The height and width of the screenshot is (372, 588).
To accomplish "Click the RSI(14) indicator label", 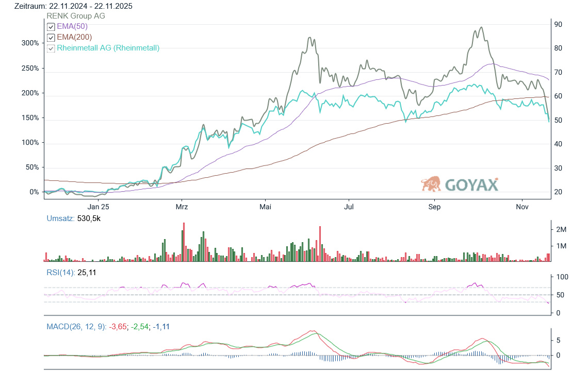I will [x=60, y=273].
